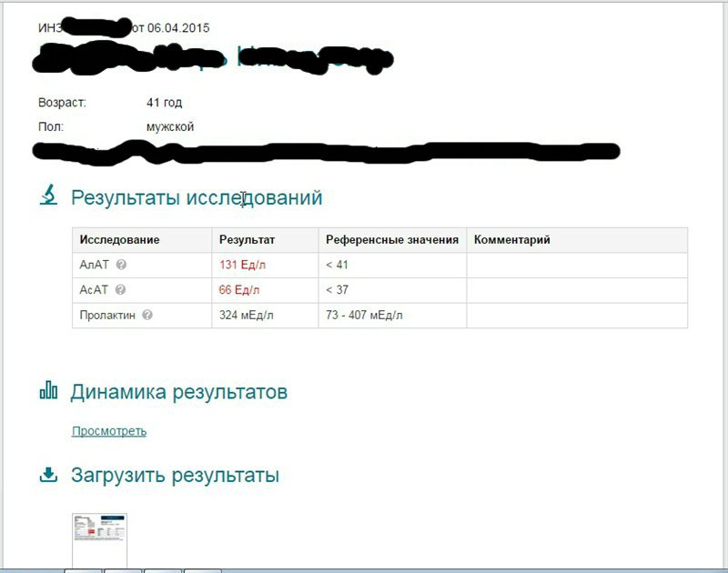The height and width of the screenshot is (573, 728).
Task: Click the microscope icon beside Результаты исследований
Action: [x=48, y=196]
